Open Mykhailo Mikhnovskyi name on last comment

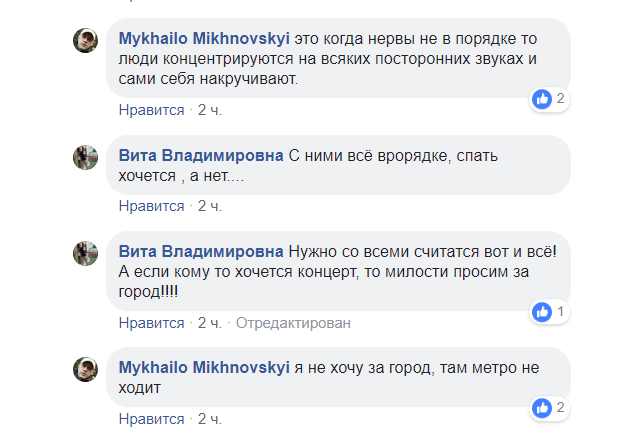point(204,366)
